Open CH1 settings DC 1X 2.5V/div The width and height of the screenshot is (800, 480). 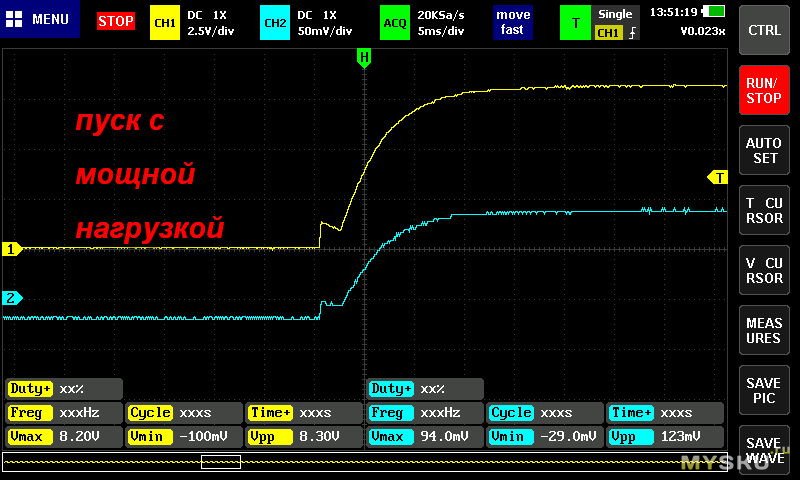(x=210, y=23)
